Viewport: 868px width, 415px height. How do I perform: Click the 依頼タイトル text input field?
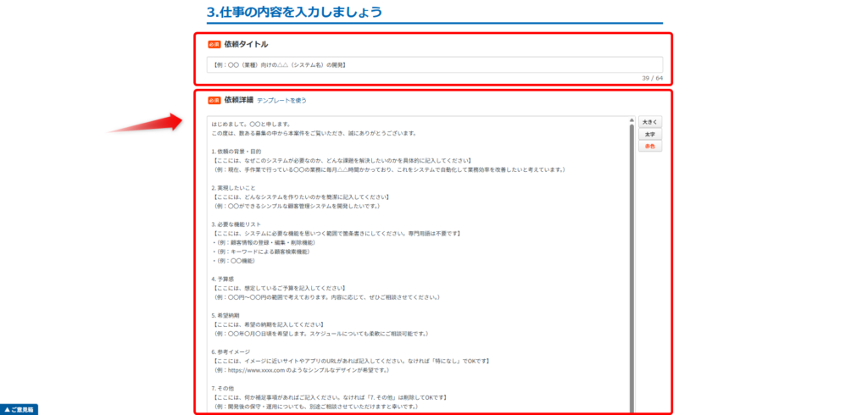point(434,64)
